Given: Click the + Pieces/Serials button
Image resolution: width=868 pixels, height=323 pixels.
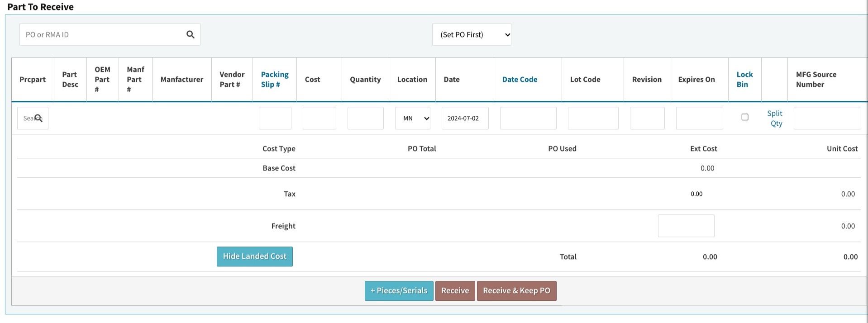Looking at the screenshot, I should pos(399,291).
